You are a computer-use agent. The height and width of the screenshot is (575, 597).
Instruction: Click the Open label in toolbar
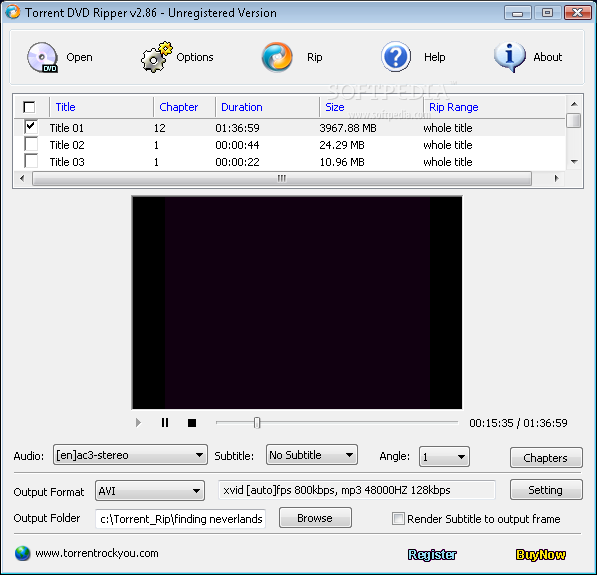[x=79, y=57]
